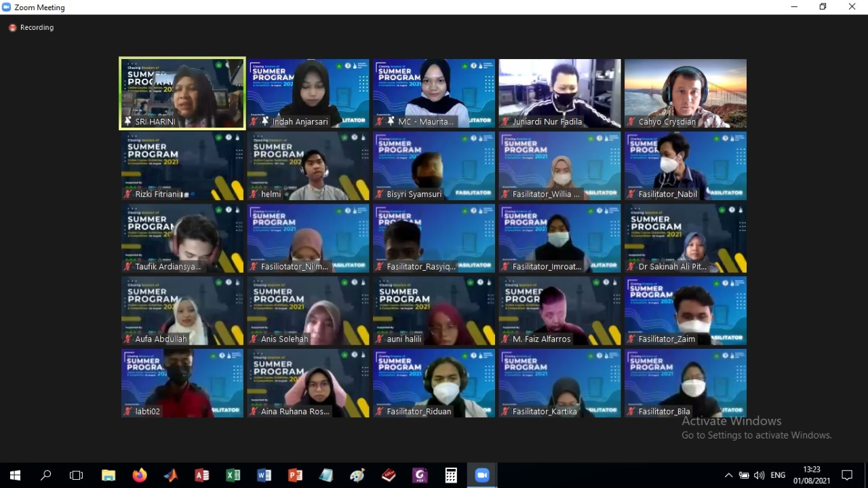Click the Zoom icon in taskbar
868x488 pixels.
[x=482, y=475]
